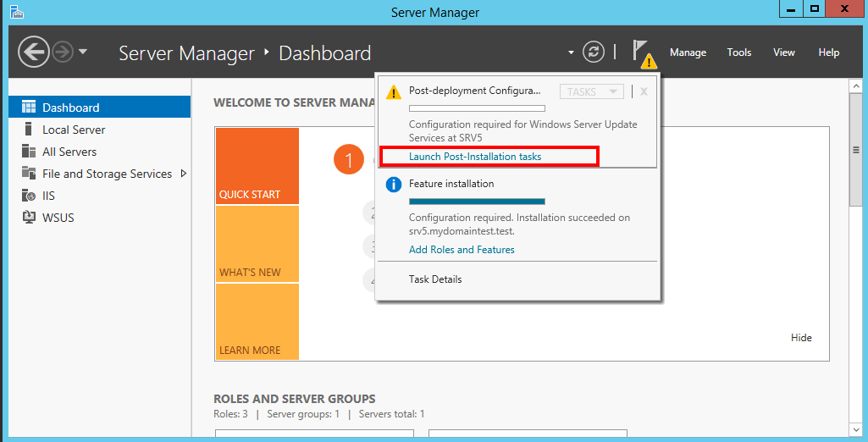Open the TASKS dropdown in notification

592,91
